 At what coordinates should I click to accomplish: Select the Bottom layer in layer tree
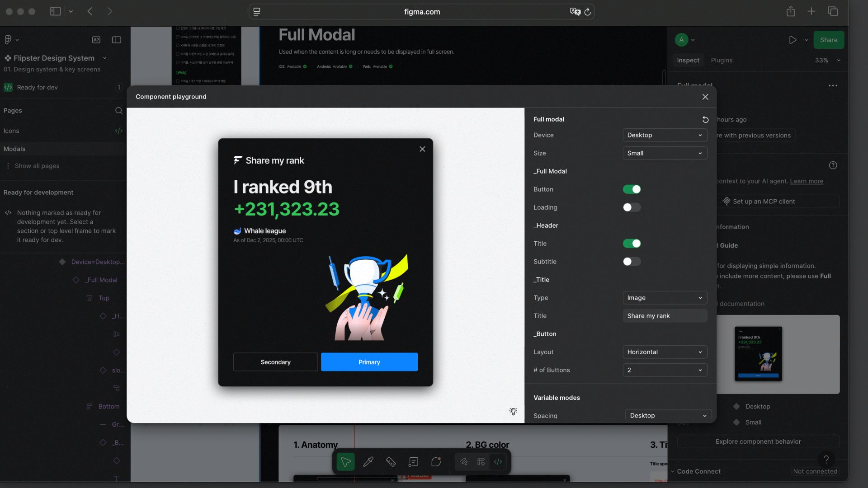click(109, 407)
